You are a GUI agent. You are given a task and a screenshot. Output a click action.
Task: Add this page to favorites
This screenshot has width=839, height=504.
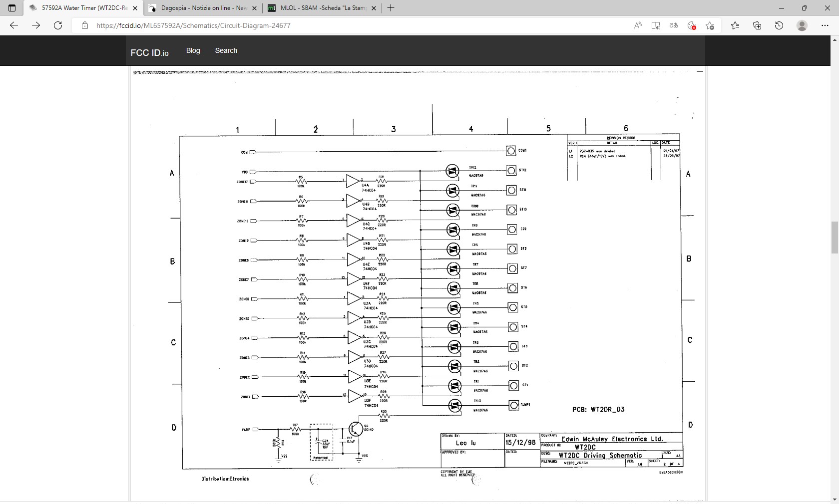[710, 25]
